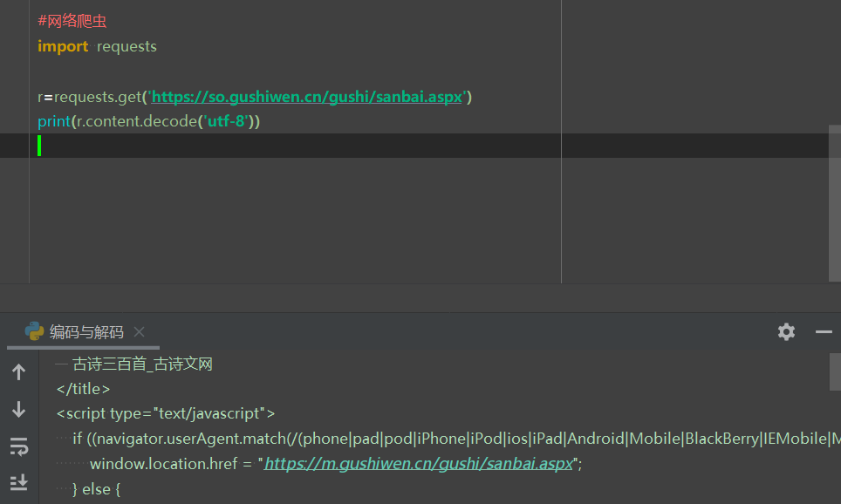The image size is (841, 504).
Task: Click the import keyword in the editor
Action: pyautogui.click(x=63, y=46)
